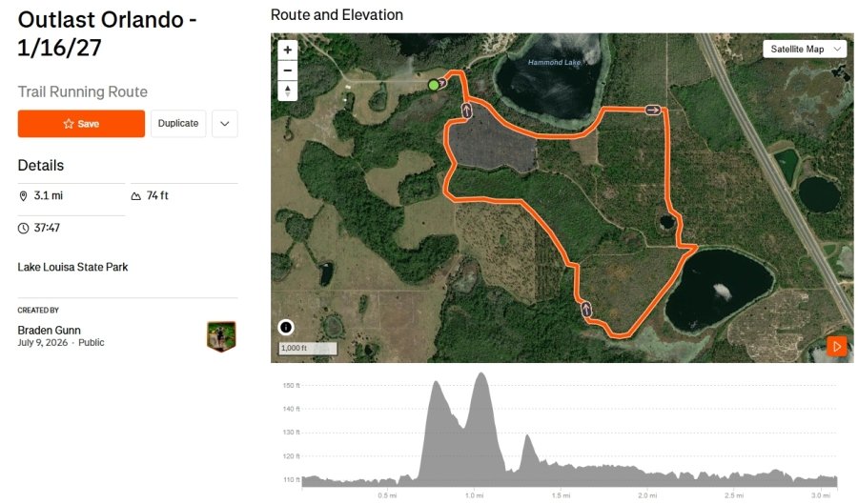Screen dimensions: 858x504
Task: Click the Hammond Lake map label
Action: click(554, 62)
